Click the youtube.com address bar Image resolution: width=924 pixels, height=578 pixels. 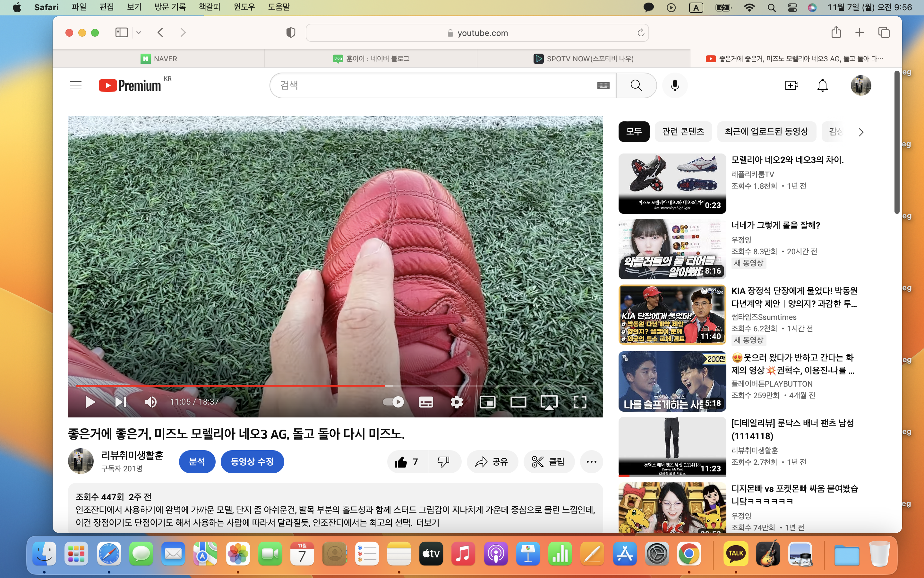(477, 33)
